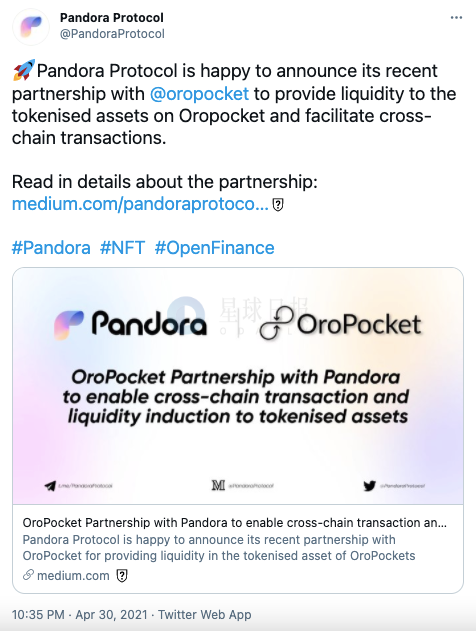Open the @PandoraProtocol handle link

click(112, 34)
